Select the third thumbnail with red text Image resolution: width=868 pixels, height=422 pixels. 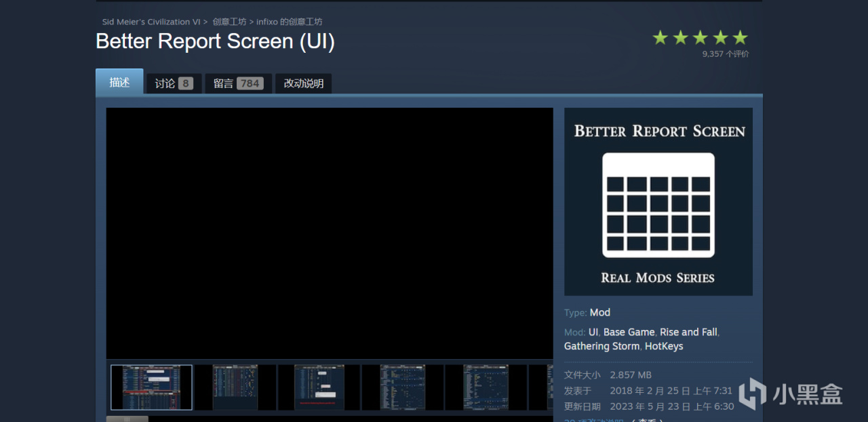pos(319,387)
